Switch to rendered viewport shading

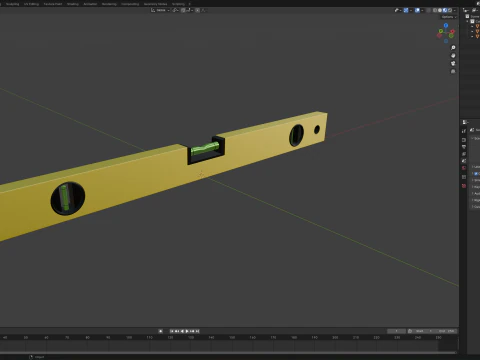(x=450, y=10)
